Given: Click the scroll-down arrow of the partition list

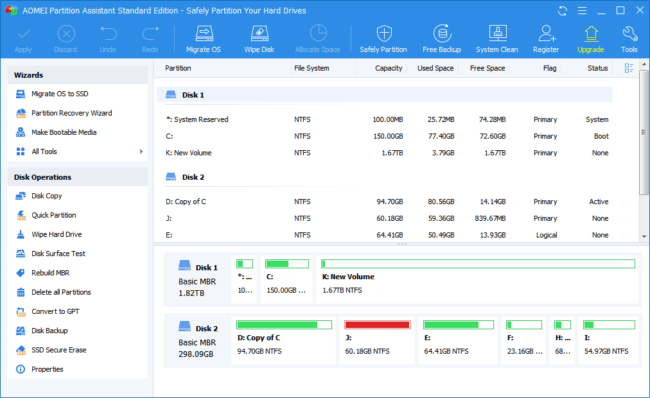Looking at the screenshot, I should [x=644, y=236].
